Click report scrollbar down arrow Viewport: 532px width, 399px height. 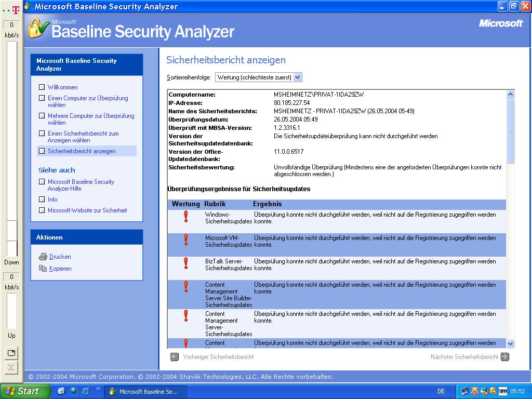point(510,343)
